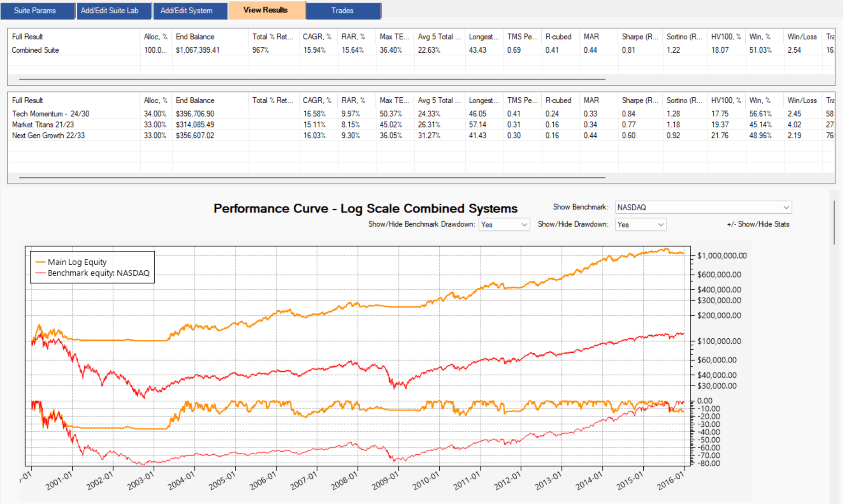This screenshot has width=843, height=504.
Task: Select the Market Titans 21/23 row
Action: click(x=42, y=125)
